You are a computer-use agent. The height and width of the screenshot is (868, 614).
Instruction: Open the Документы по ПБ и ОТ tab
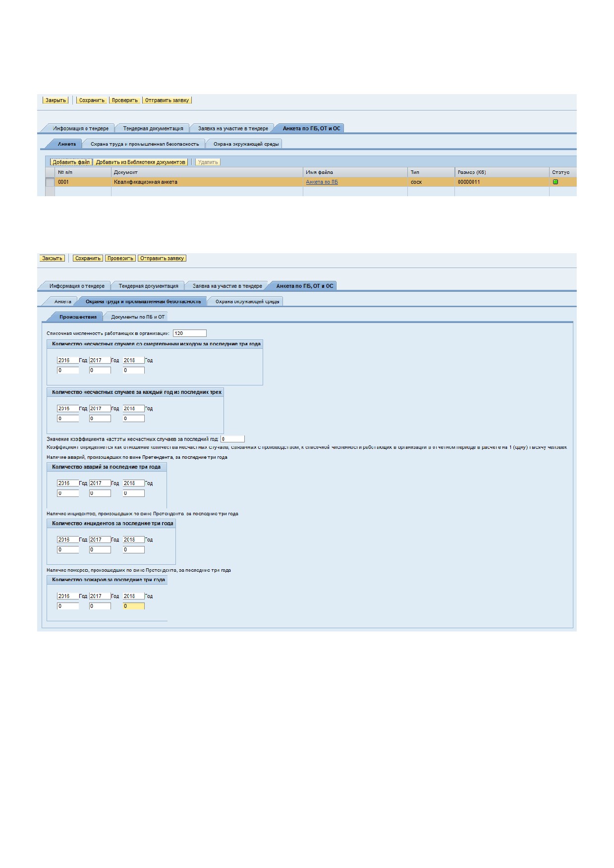tap(138, 317)
